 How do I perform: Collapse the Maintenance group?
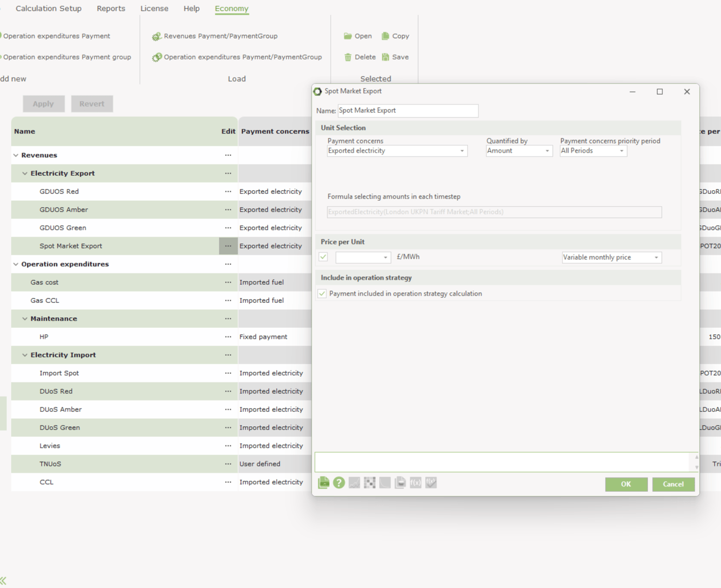coord(25,319)
